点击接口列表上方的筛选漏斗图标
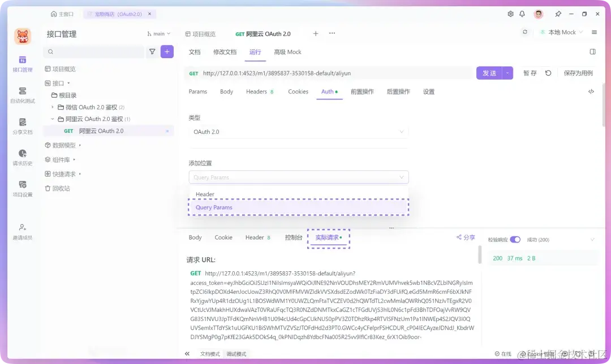 [x=153, y=51]
